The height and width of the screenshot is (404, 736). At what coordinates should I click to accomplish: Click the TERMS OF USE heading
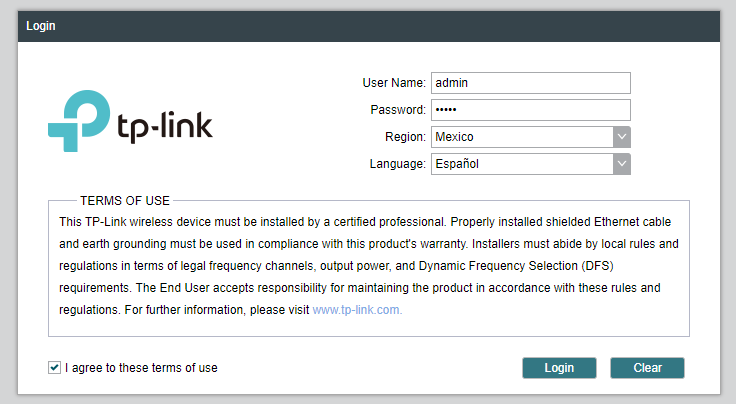point(125,201)
